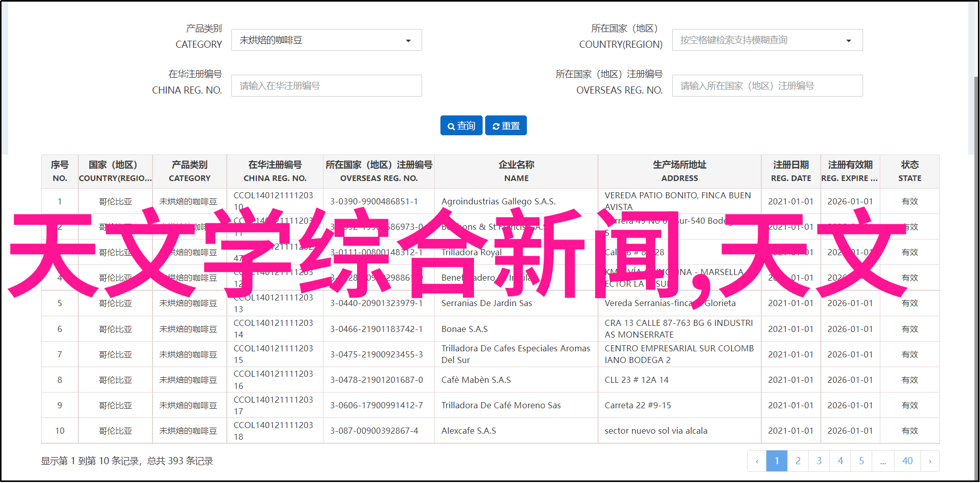980x483 pixels.
Task: Expand the COUNTRY(REGION) dropdown
Action: click(767, 40)
